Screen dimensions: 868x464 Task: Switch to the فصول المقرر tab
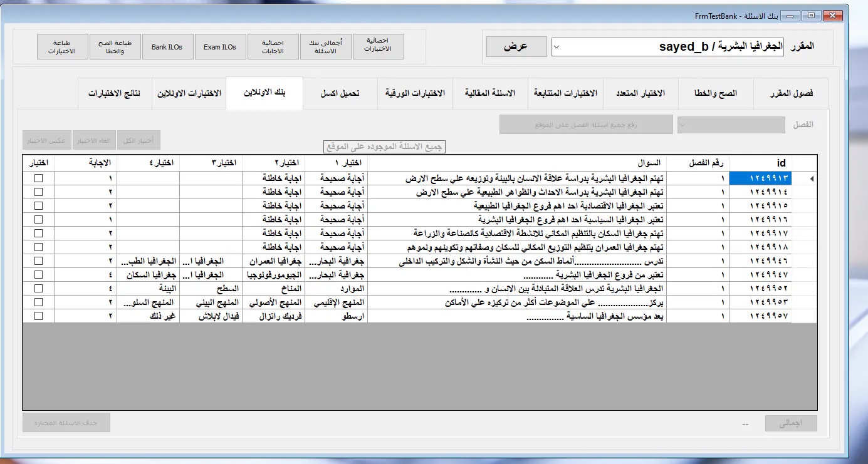(x=791, y=94)
